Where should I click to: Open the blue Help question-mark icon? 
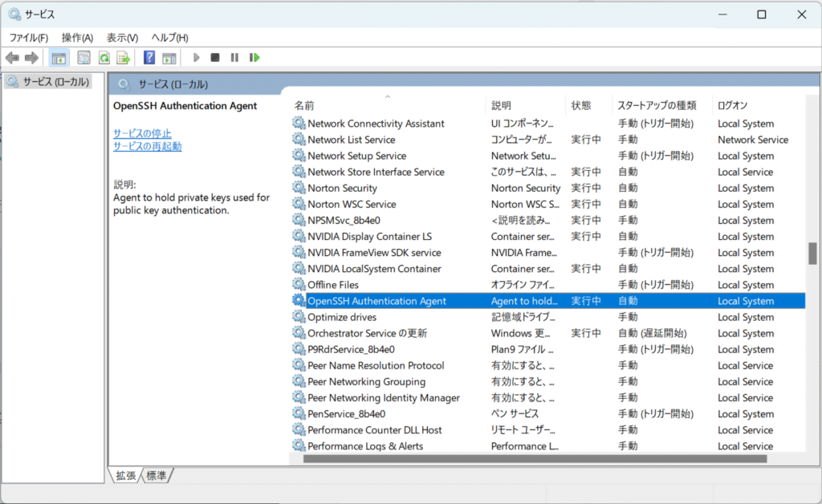(x=149, y=58)
